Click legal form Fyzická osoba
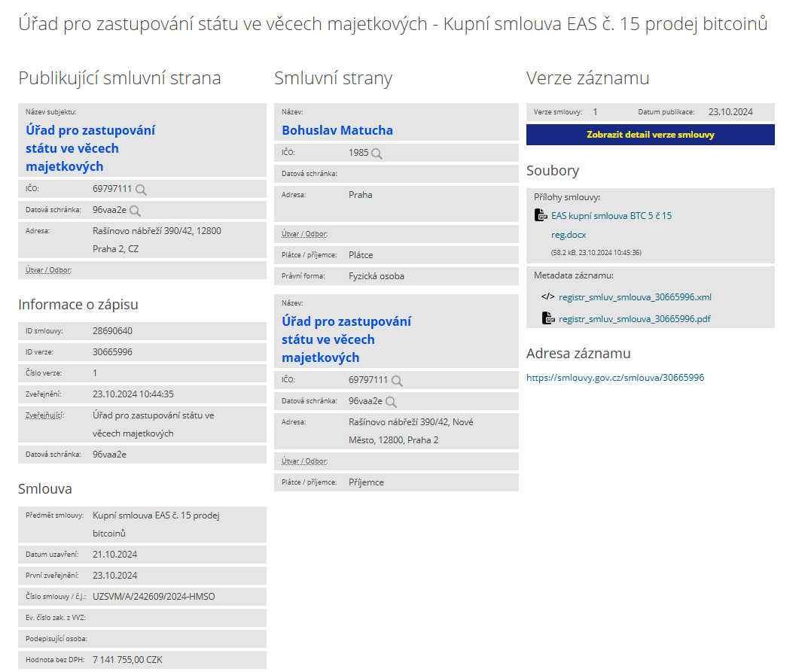Viewport: 808px width, 672px height. coord(377,276)
